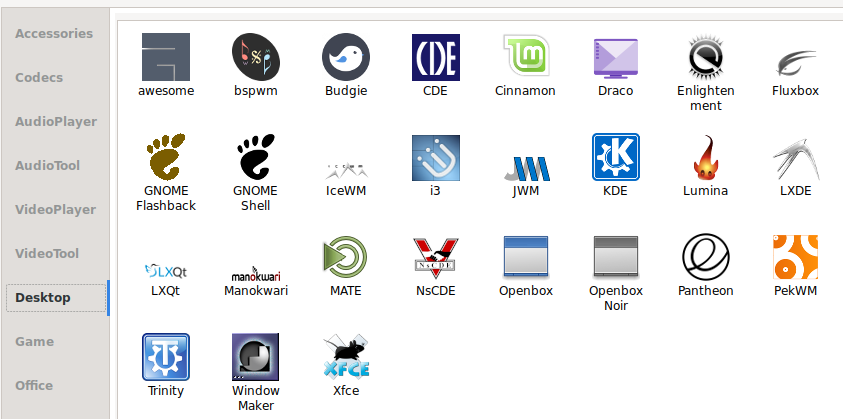The height and width of the screenshot is (419, 843).
Task: Select the MATE desktop icon
Action: (x=346, y=257)
